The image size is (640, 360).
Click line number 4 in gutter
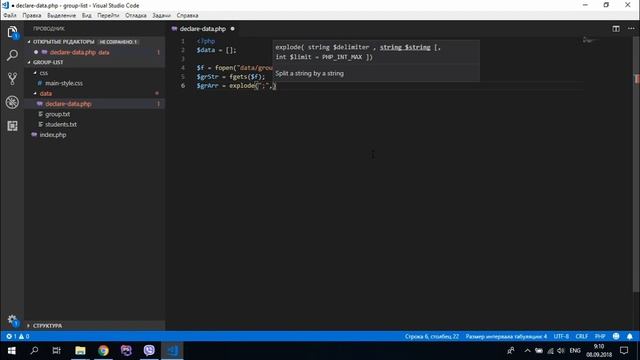click(x=183, y=68)
